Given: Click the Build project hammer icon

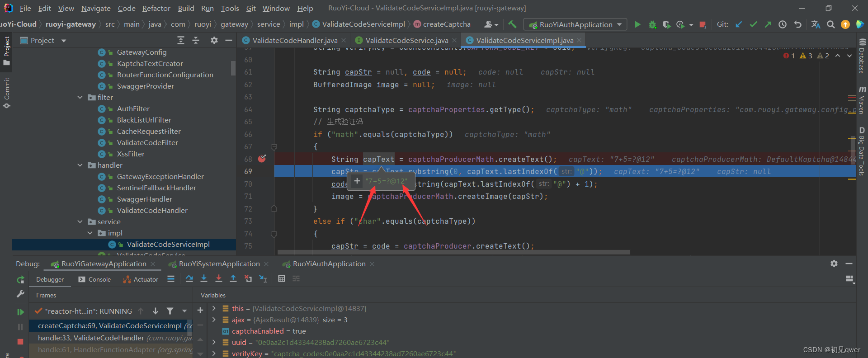Looking at the screenshot, I should (512, 24).
